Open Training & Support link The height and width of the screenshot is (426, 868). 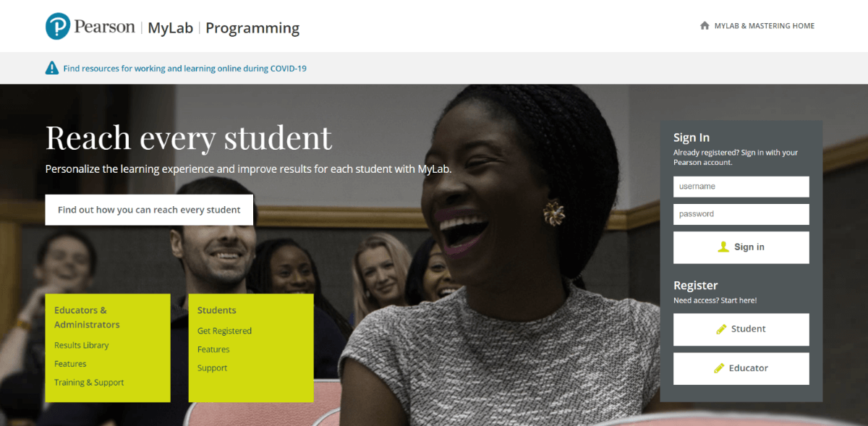point(89,383)
